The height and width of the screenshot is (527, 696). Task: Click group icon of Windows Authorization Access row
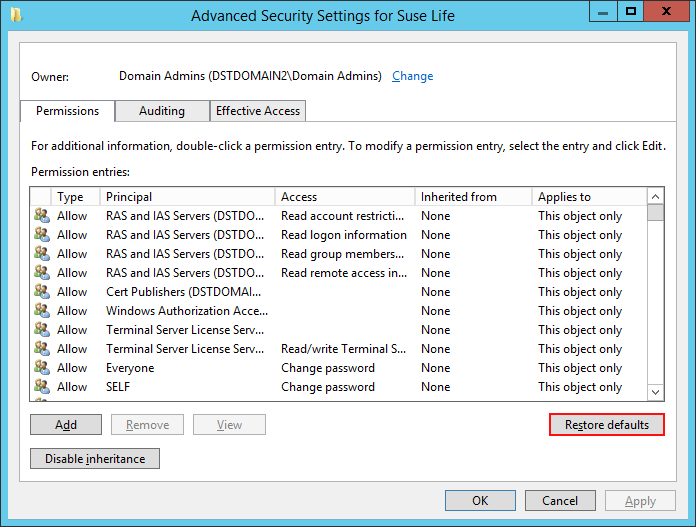42,311
